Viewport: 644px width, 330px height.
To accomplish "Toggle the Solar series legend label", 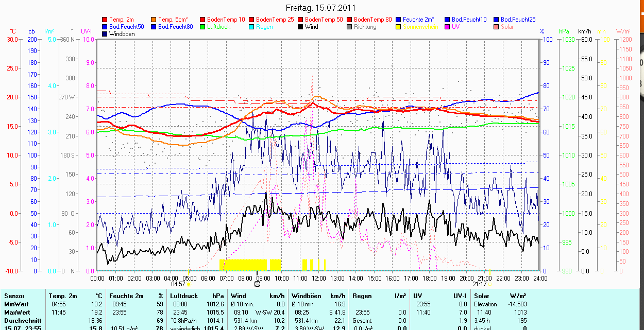I will [x=506, y=27].
